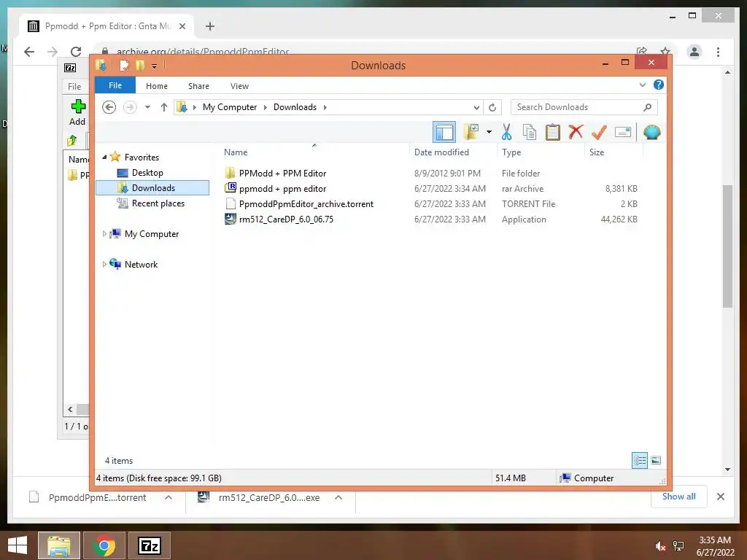
Task: Open Explorer Help question mark icon
Action: tap(659, 85)
